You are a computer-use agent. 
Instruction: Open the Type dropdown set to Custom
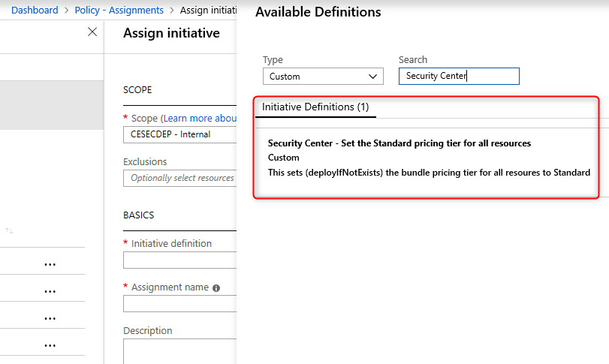323,77
